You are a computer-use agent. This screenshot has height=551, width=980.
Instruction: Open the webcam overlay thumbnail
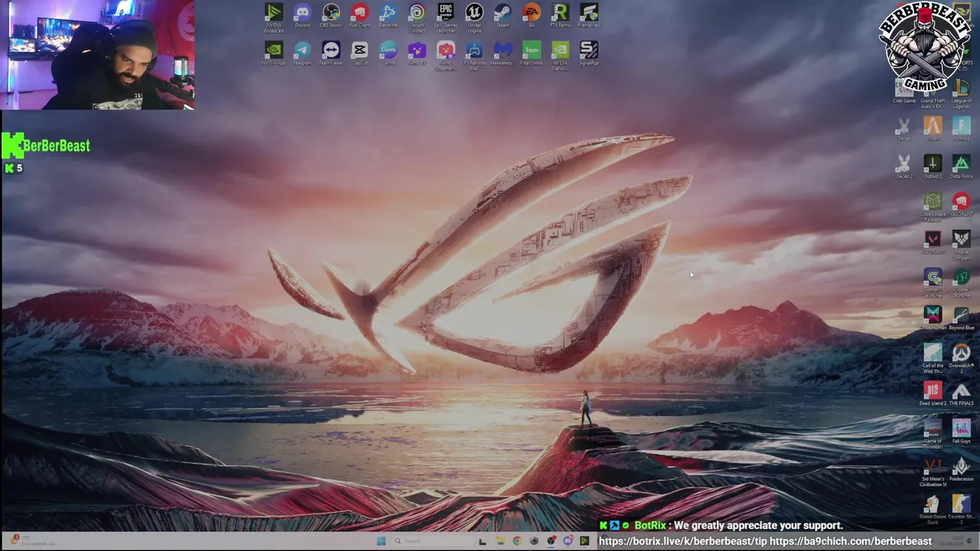click(97, 55)
